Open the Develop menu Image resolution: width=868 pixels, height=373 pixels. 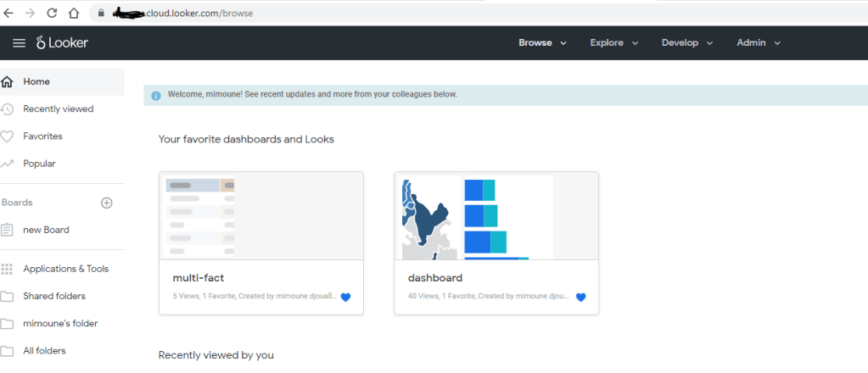[686, 43]
